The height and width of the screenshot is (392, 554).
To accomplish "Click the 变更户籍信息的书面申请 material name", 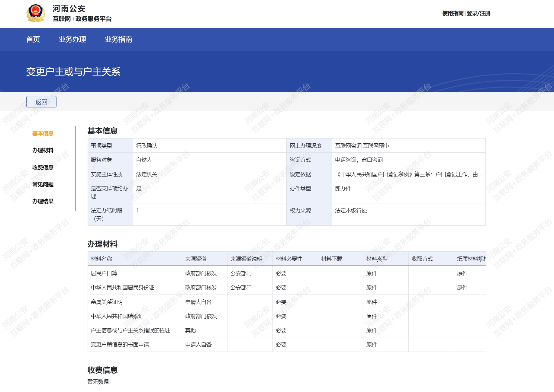I will pyautogui.click(x=120, y=345).
